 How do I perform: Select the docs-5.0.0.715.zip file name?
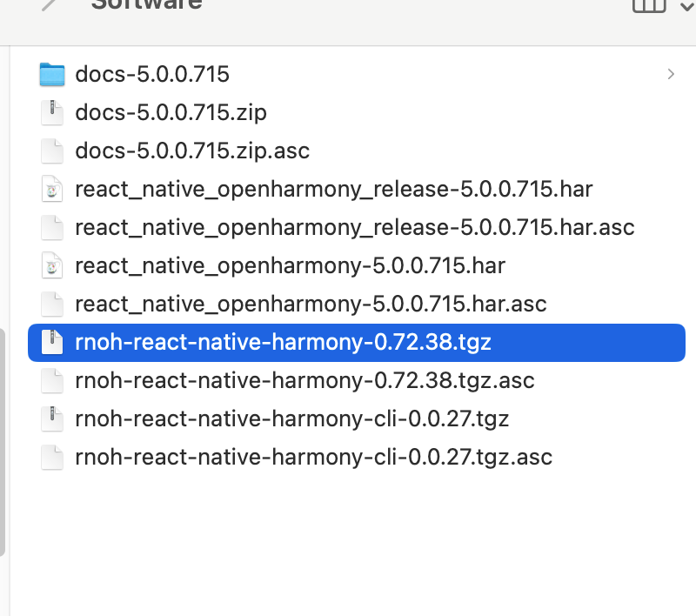tap(171, 112)
